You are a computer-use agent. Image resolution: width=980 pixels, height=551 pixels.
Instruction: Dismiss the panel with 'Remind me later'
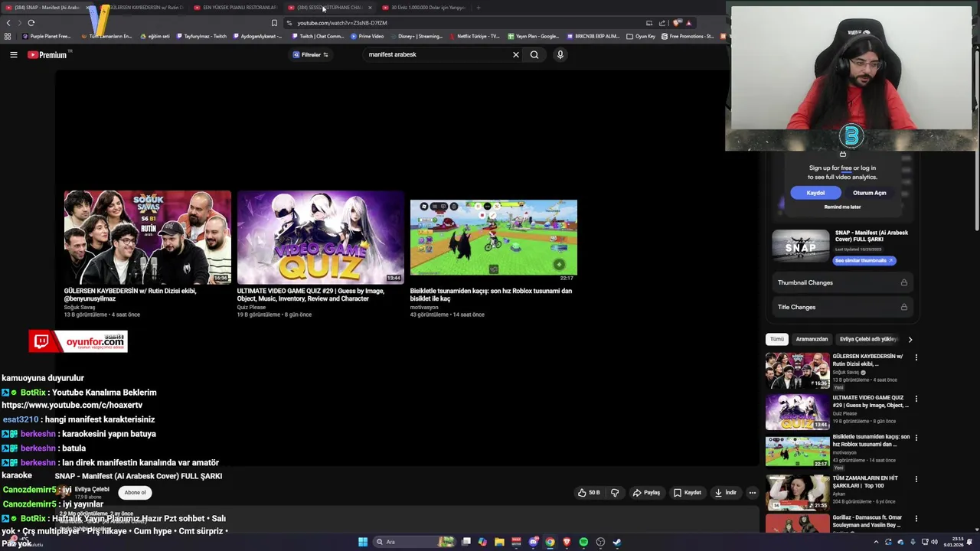coord(842,207)
